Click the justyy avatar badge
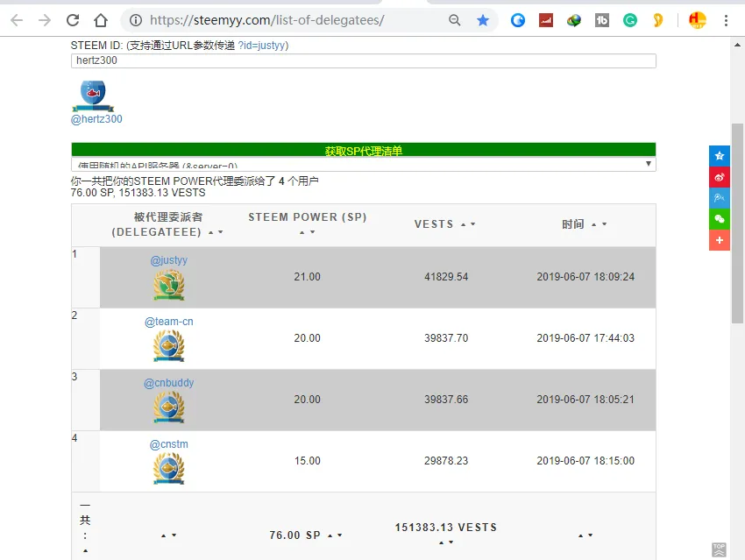745x560 pixels. [x=168, y=285]
